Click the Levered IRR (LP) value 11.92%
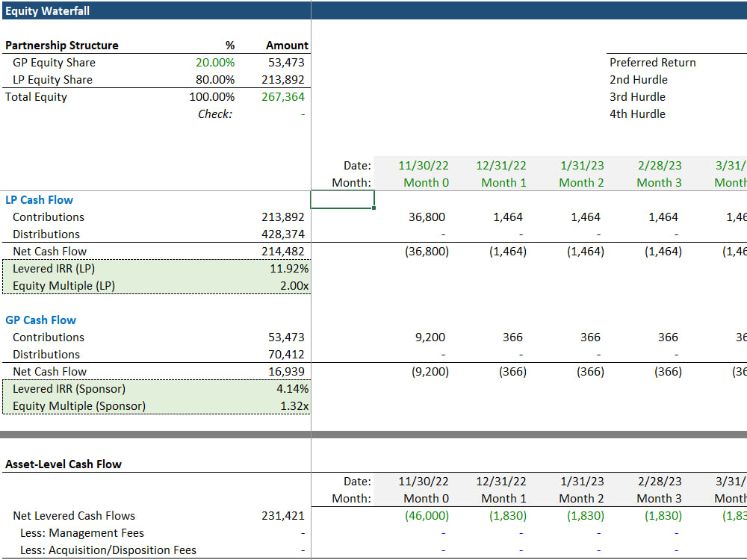747x560 pixels. pyautogui.click(x=289, y=268)
